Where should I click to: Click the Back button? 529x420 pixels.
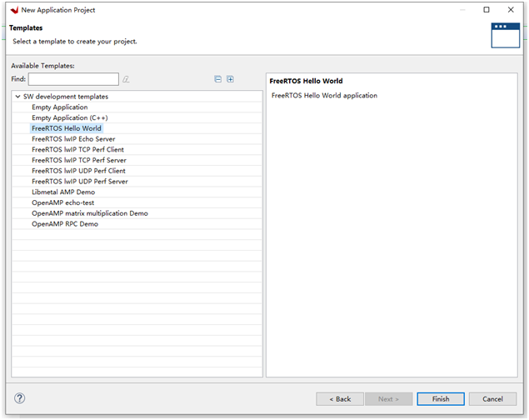(340, 399)
